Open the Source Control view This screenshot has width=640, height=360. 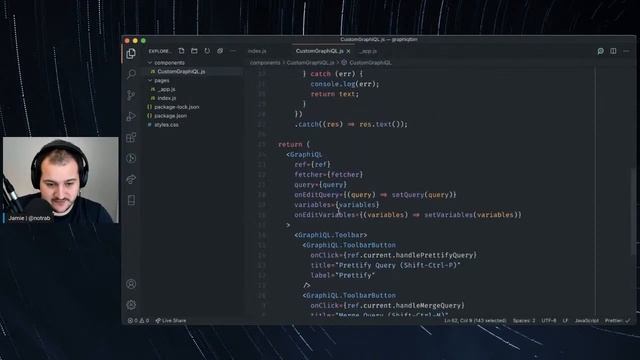click(131, 95)
